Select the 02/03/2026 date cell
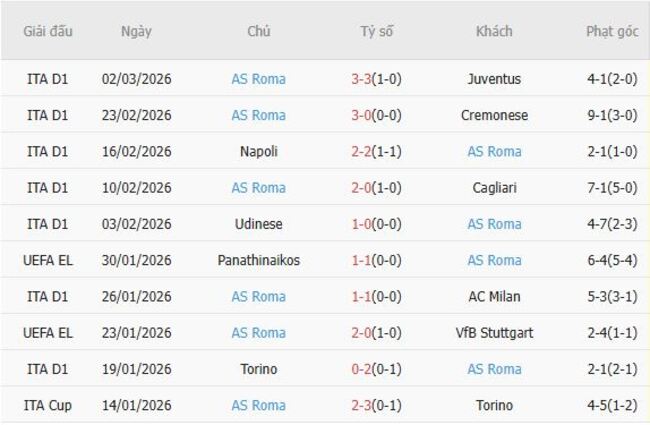Screen dimensions: 650x425 point(136,79)
